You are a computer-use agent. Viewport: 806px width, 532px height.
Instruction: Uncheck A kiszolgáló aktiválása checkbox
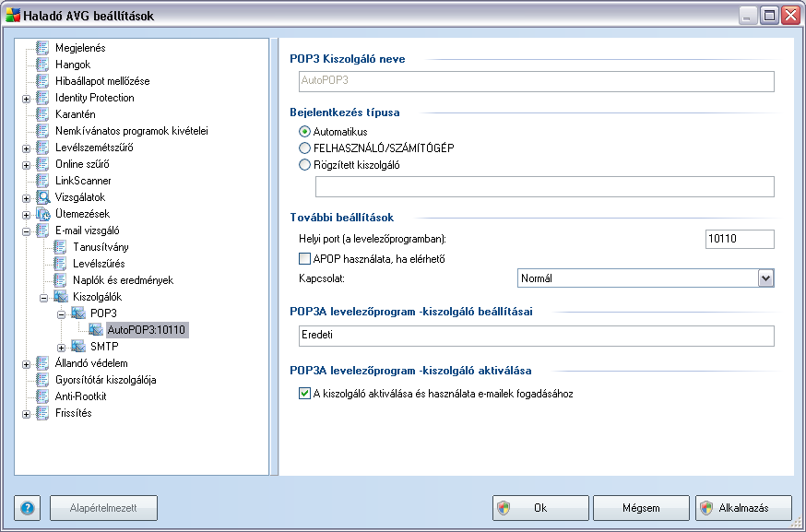point(305,394)
